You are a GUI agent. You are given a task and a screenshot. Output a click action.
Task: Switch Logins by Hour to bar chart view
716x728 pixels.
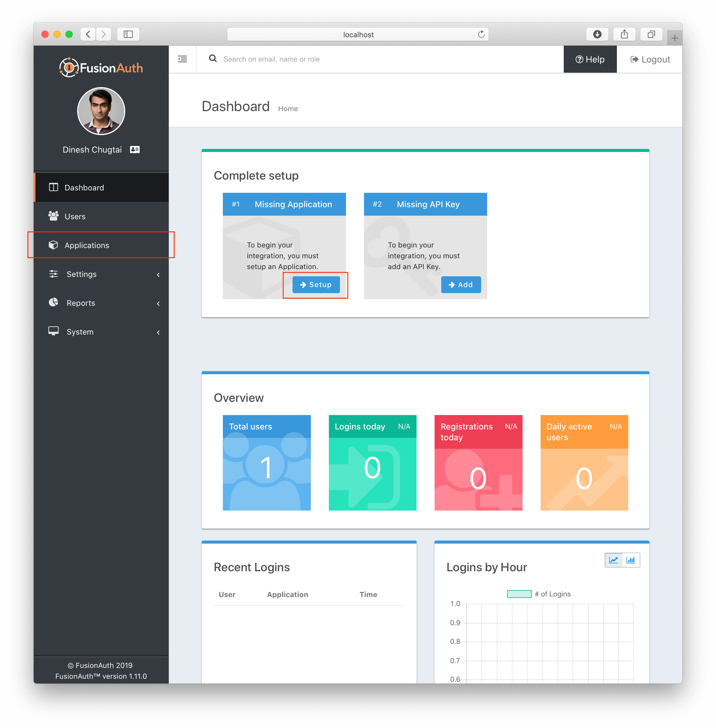pos(631,560)
